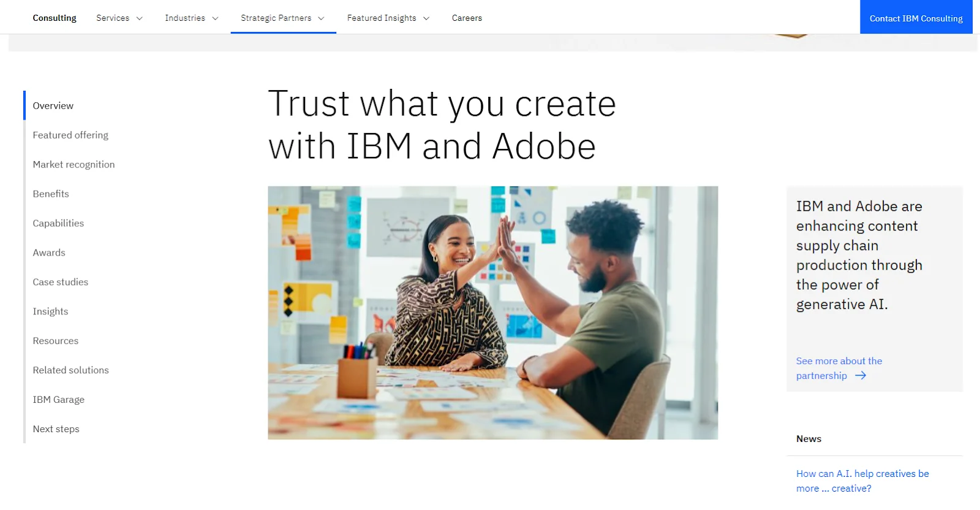Jump to the Featured offering section
The height and width of the screenshot is (510, 980).
(70, 135)
